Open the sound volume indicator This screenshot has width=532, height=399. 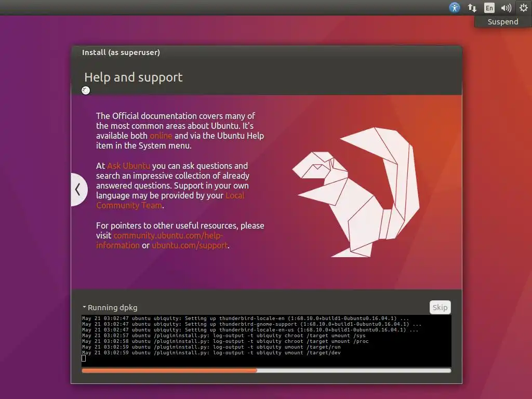[506, 8]
